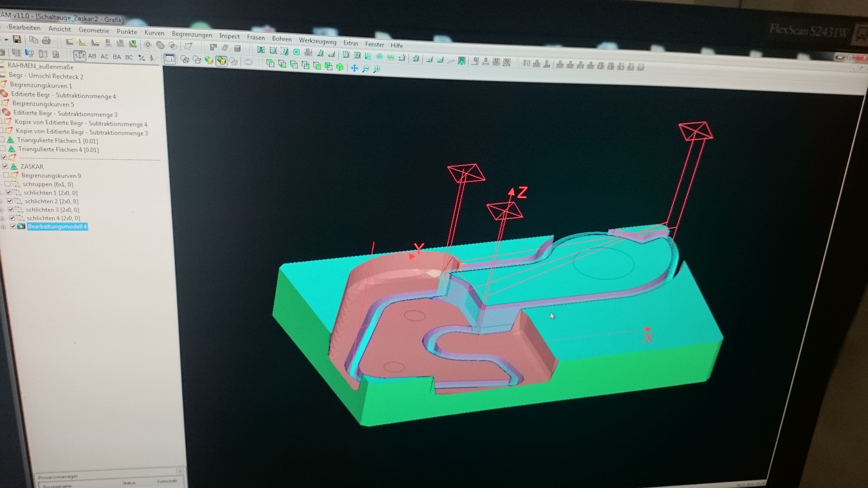This screenshot has height=488, width=868.
Task: Click the XYZ axes view icon
Action: click(x=80, y=56)
